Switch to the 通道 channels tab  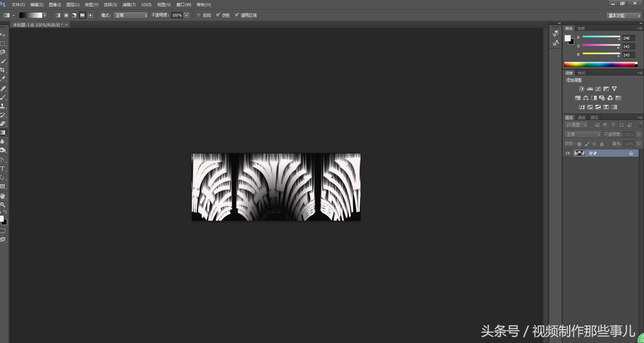click(582, 118)
